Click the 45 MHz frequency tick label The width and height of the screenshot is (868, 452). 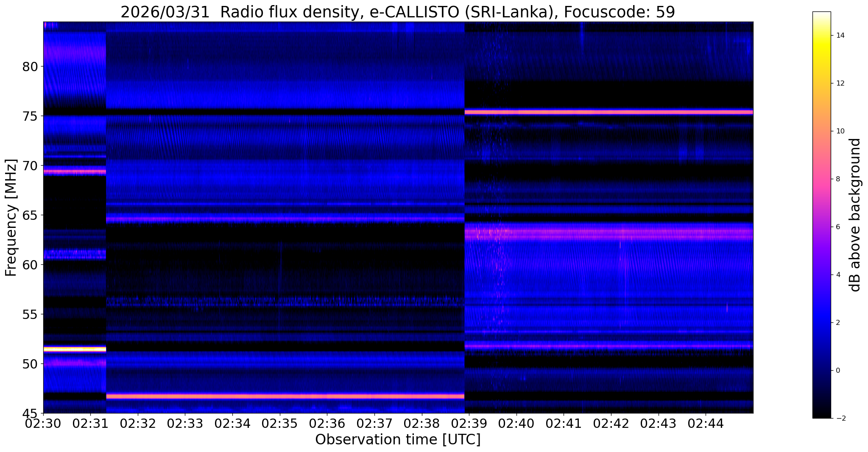(x=31, y=413)
